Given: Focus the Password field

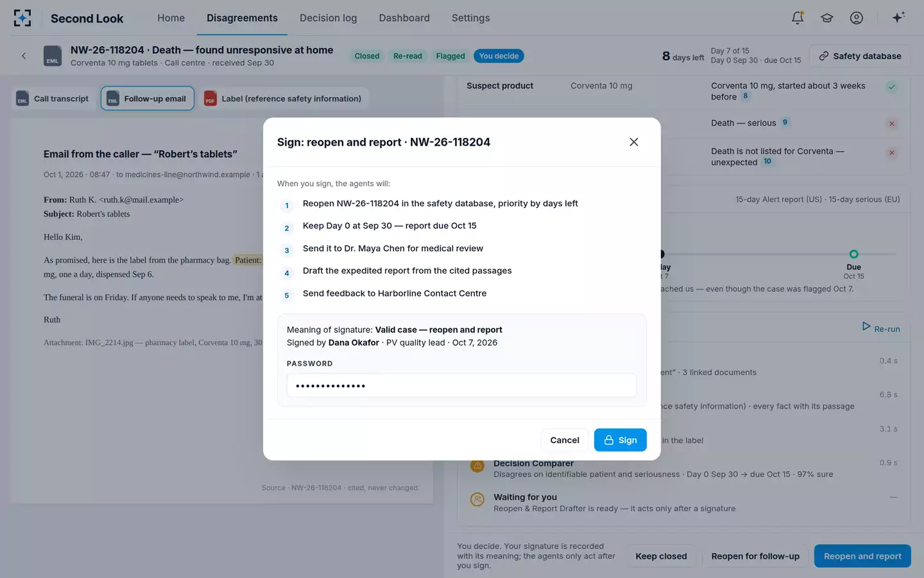Looking at the screenshot, I should click(461, 385).
